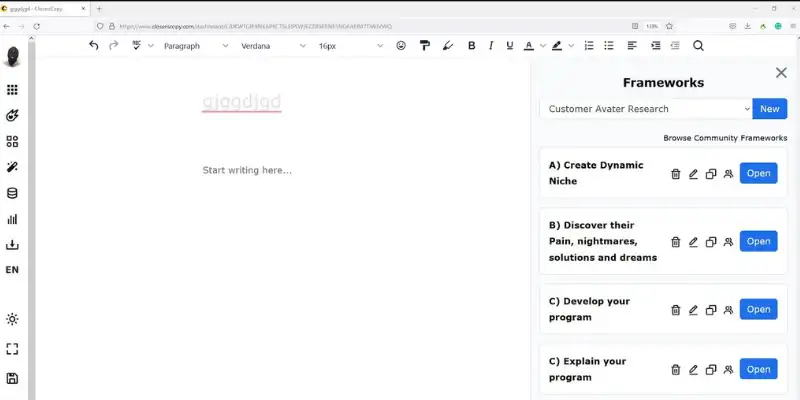
Task: Open the Discover their Pain framework
Action: click(759, 241)
